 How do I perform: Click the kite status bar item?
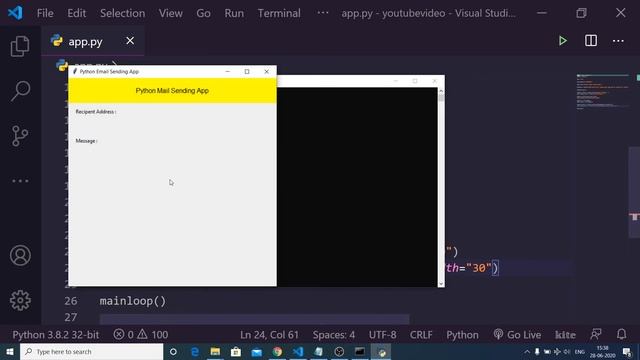click(565, 335)
